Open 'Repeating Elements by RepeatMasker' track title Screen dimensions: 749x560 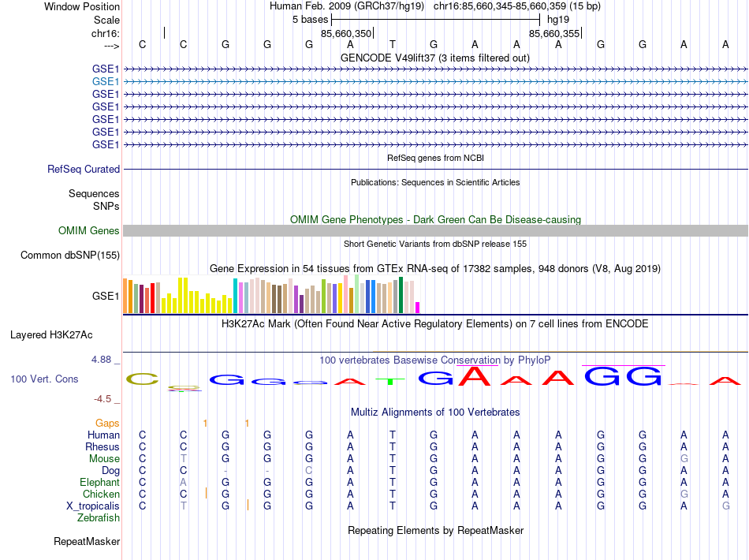pyautogui.click(x=435, y=530)
